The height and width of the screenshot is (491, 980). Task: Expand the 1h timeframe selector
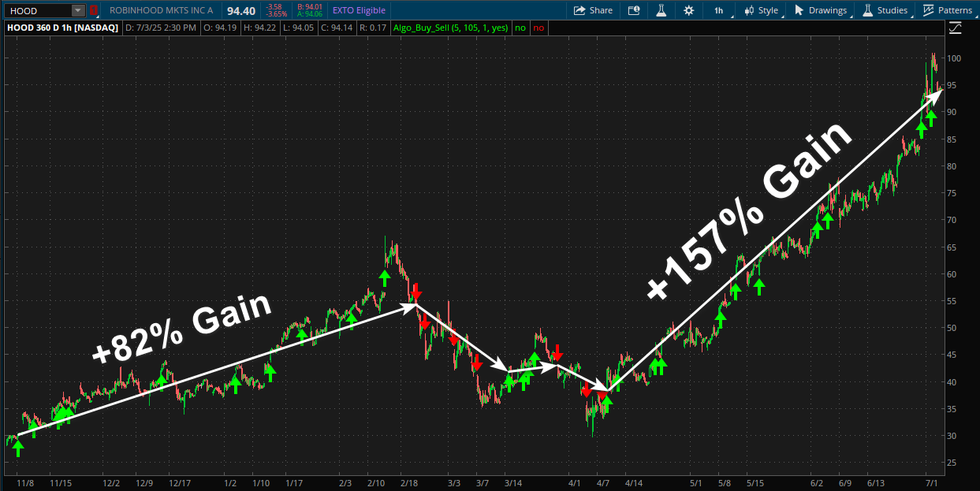click(720, 10)
